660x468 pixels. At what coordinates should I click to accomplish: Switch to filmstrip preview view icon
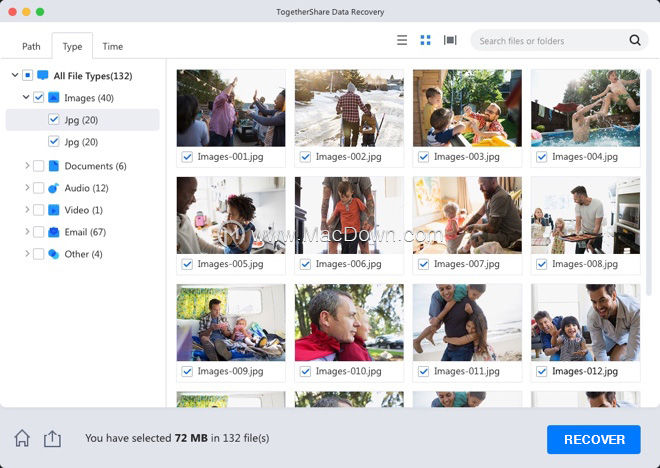click(450, 40)
